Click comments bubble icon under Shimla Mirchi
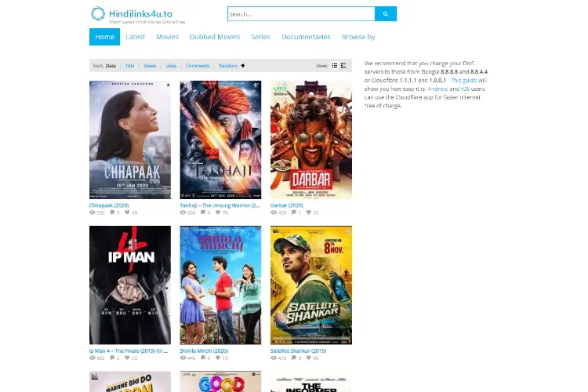 tap(203, 358)
